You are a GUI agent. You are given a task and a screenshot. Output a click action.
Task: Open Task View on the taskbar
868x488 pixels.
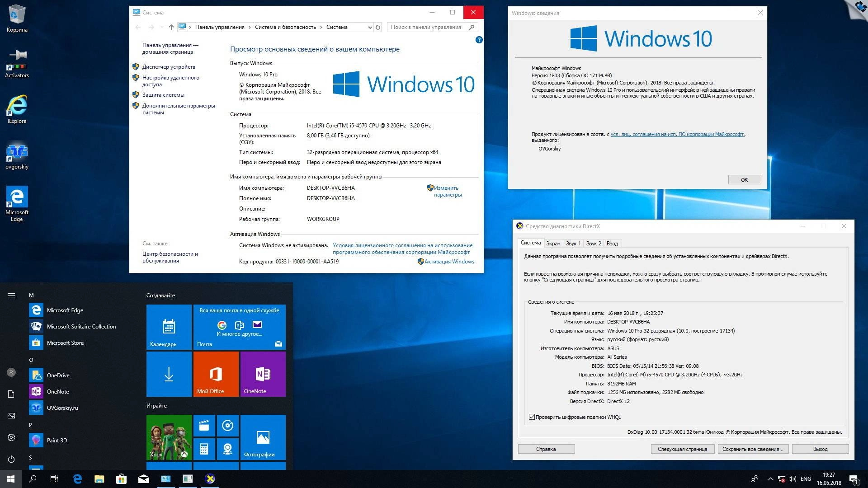[x=54, y=479]
